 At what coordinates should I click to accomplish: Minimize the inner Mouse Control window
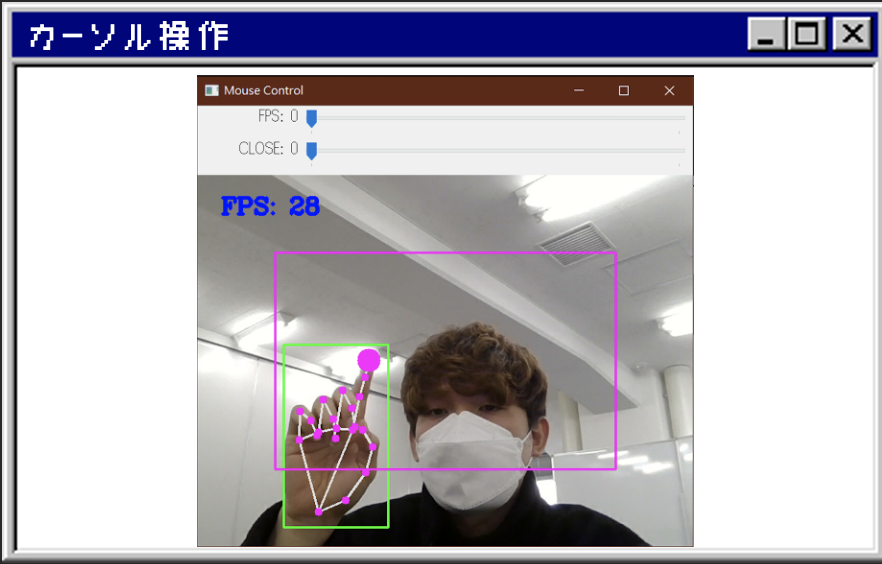578,91
